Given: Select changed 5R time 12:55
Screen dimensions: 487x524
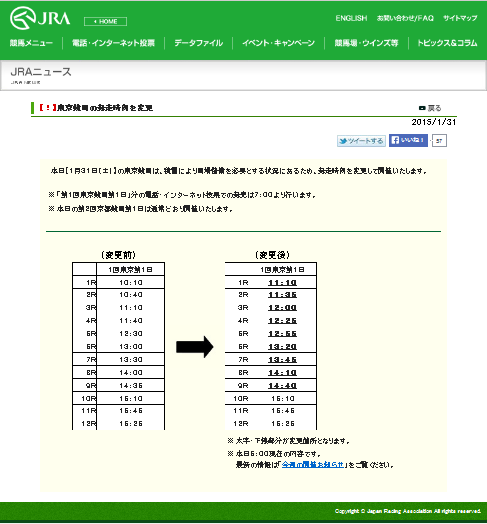Looking at the screenshot, I should pyautogui.click(x=282, y=334).
